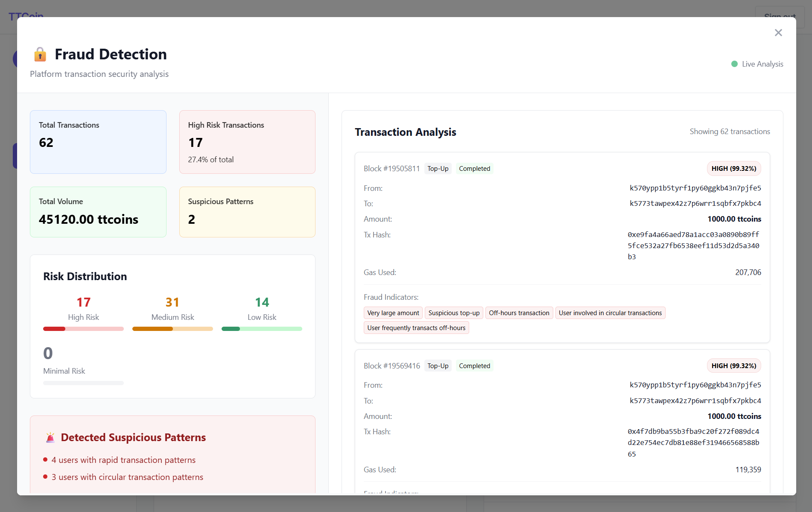
Task: Click the orange Medium Risk progress bar
Action: pyautogui.click(x=172, y=329)
